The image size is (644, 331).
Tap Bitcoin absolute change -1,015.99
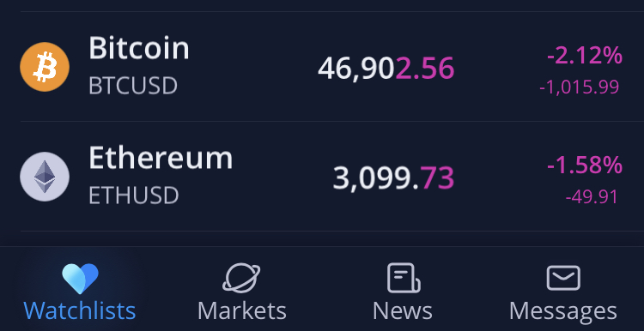click(579, 87)
